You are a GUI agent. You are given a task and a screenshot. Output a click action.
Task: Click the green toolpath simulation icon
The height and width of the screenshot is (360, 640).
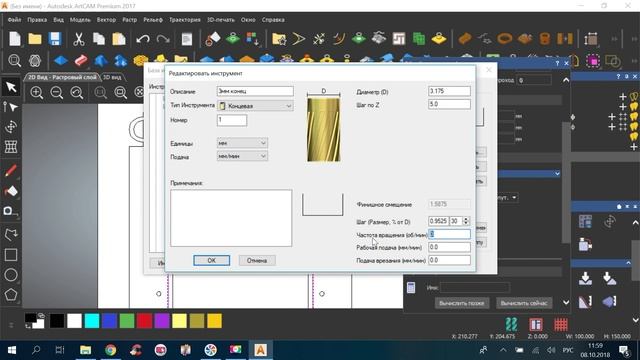click(511, 324)
